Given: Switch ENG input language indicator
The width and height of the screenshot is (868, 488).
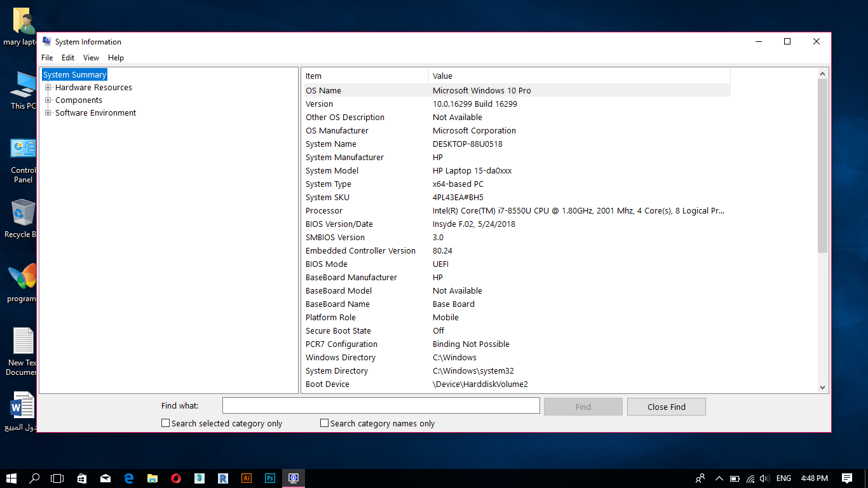Looking at the screenshot, I should pos(783,478).
